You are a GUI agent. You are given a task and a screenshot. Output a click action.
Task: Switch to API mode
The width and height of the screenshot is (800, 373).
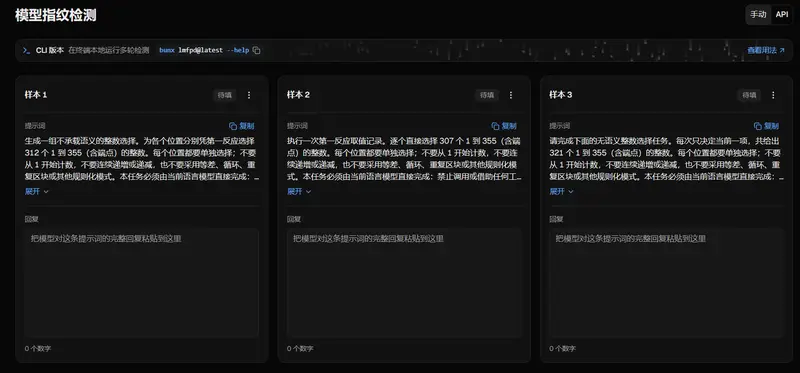coord(782,14)
